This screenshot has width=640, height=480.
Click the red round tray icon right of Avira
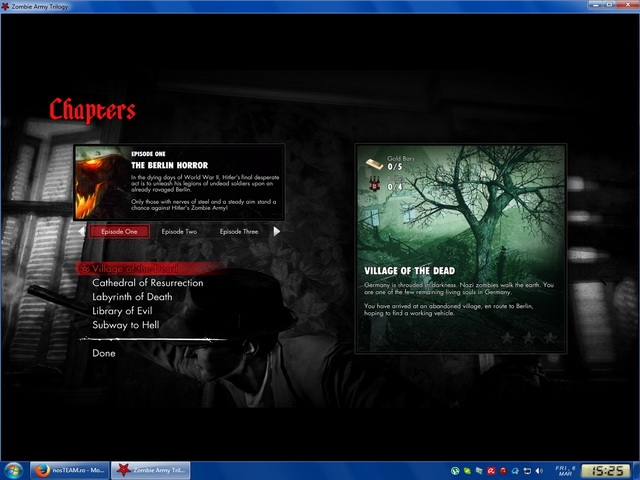pos(503,471)
